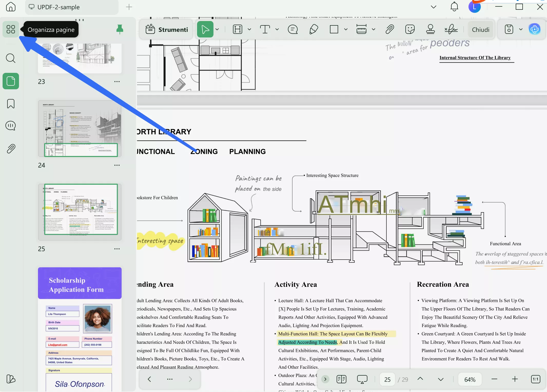Switch to the UPDF-2-sample tab
The height and width of the screenshot is (392, 547).
point(58,7)
